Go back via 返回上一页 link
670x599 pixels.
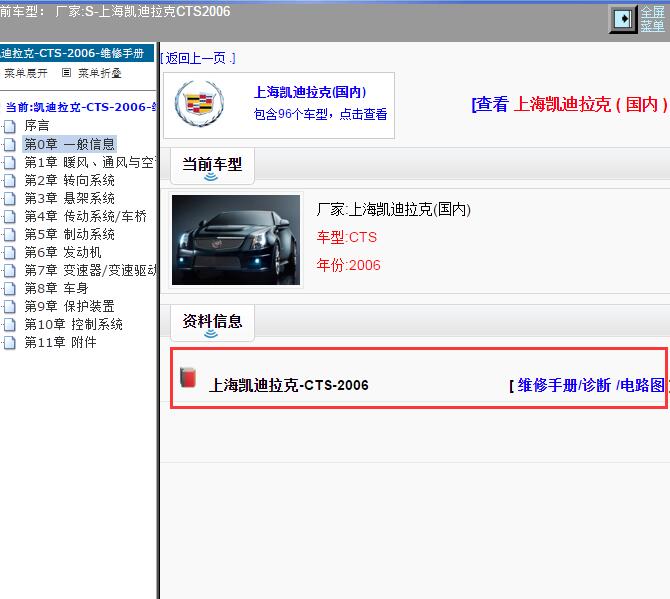(200, 58)
